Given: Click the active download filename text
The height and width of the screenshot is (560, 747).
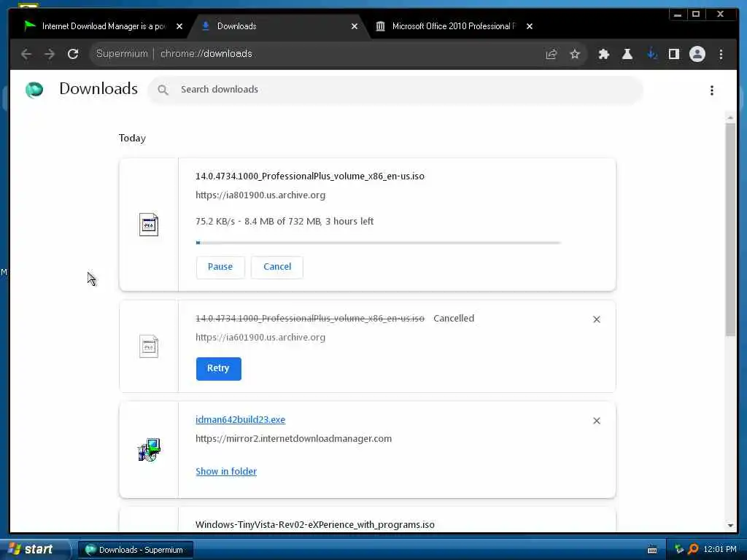Looking at the screenshot, I should coord(309,176).
